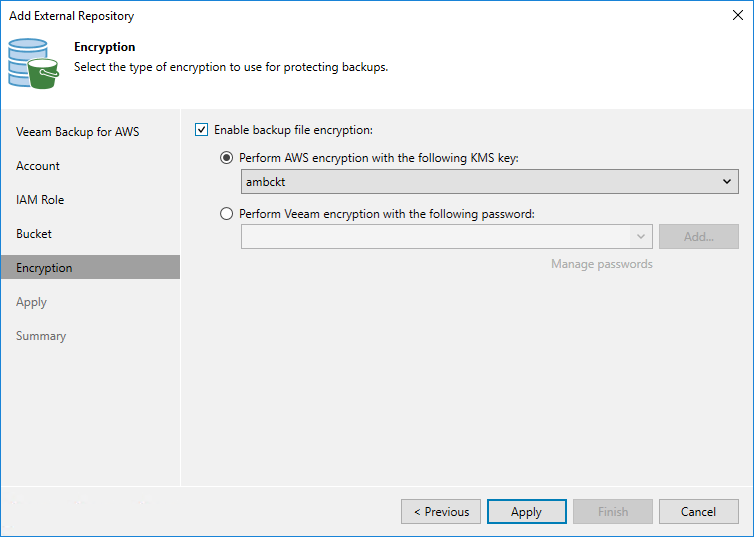
Task: Go to Veeam Backup for AWS step
Action: click(78, 132)
